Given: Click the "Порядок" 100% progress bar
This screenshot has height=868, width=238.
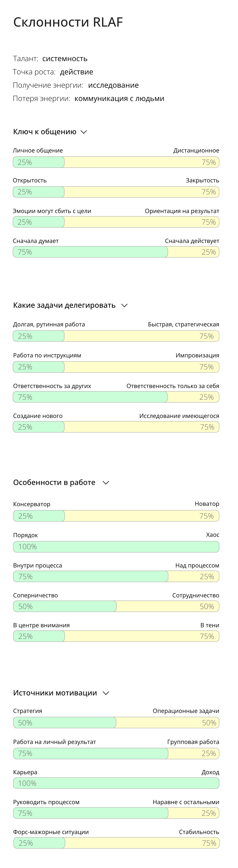Looking at the screenshot, I should click(x=116, y=547).
